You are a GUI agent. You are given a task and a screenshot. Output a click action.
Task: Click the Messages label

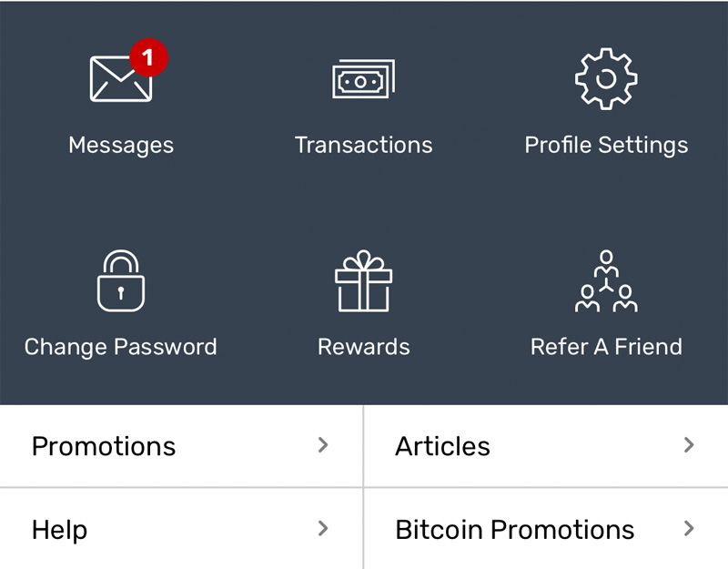121,146
